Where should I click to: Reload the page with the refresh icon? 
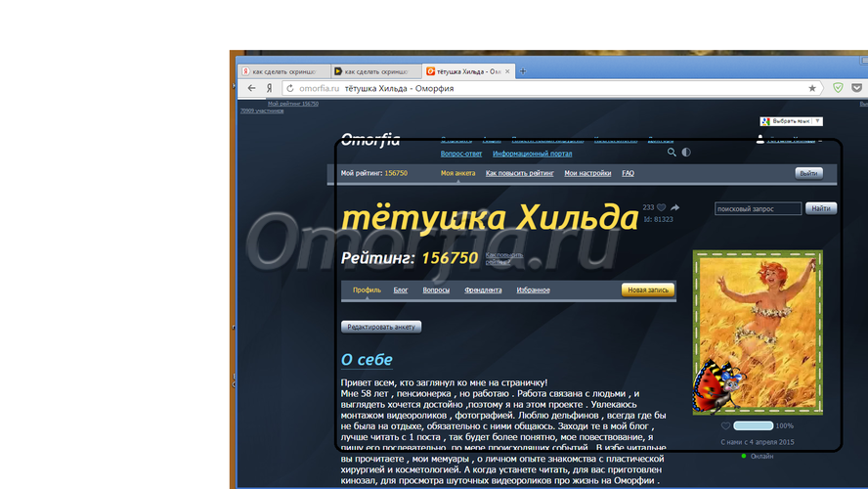[x=290, y=88]
